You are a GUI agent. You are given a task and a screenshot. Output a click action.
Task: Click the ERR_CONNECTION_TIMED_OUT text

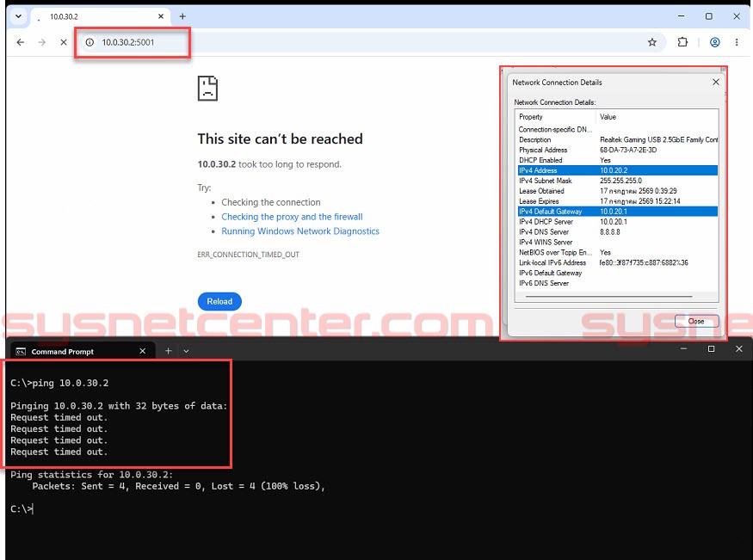click(249, 255)
